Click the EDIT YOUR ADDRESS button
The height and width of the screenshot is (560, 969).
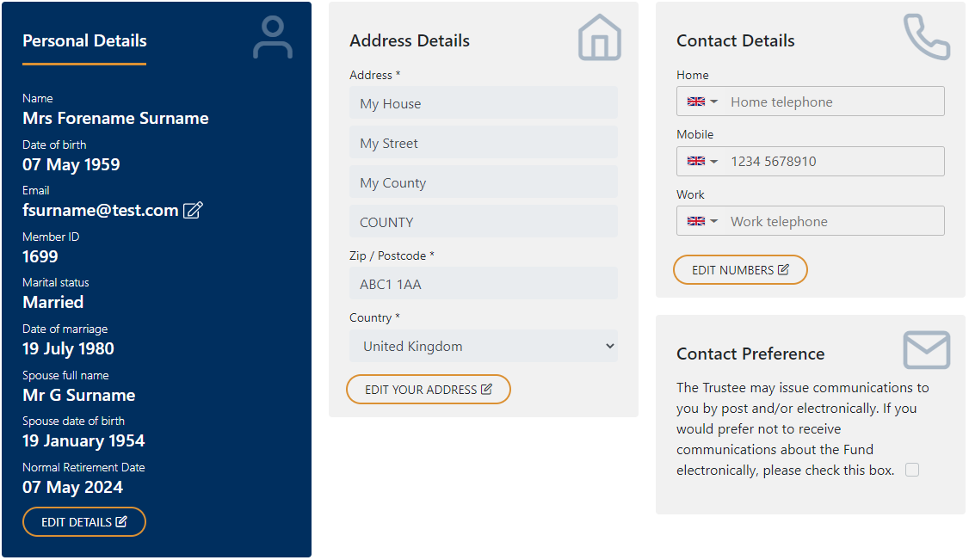pos(429,390)
